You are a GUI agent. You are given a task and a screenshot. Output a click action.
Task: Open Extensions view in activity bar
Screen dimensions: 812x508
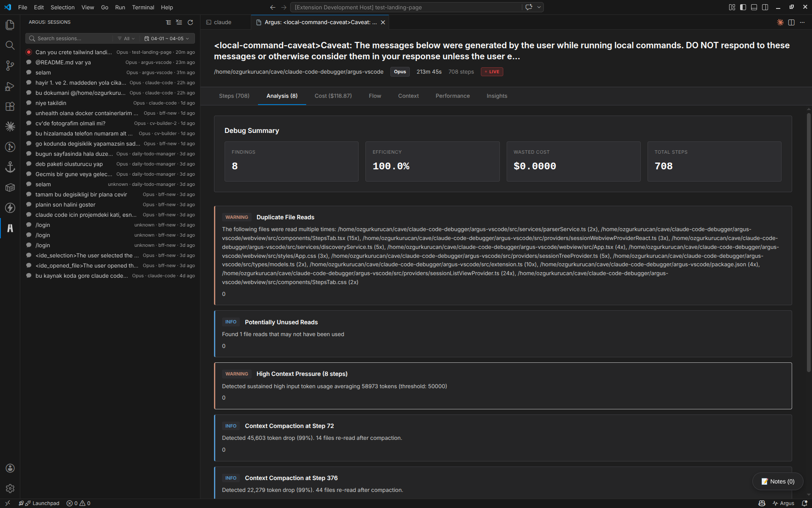tap(10, 106)
